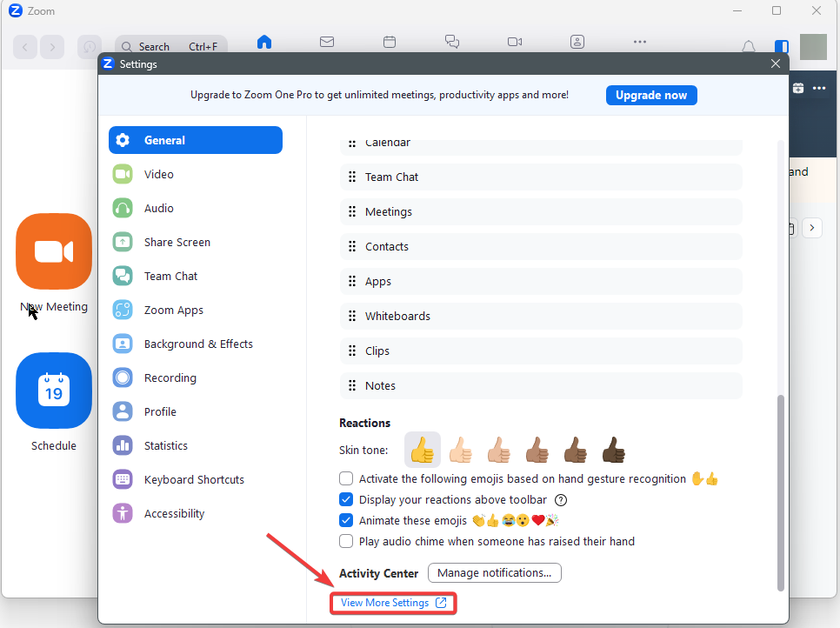Click the Upgrade now button

pos(651,96)
